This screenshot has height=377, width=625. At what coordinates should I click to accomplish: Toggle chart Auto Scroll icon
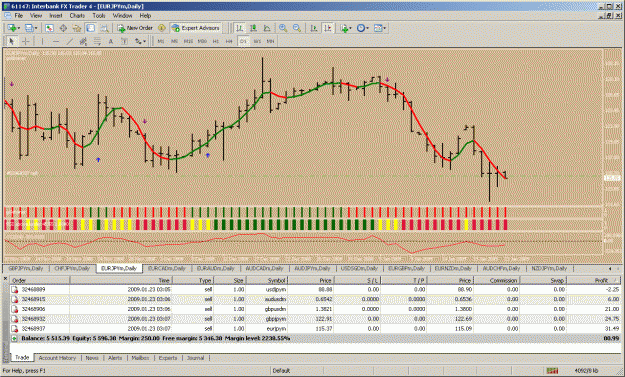click(314, 28)
